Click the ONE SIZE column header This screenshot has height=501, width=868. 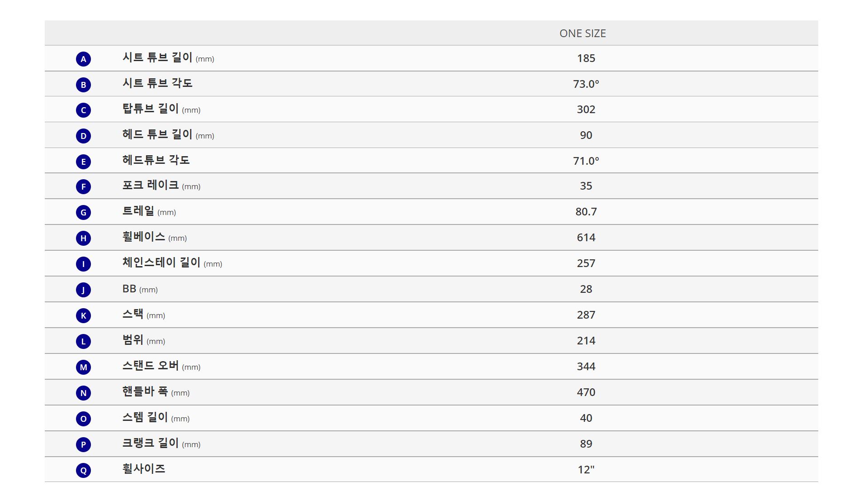[x=583, y=33]
